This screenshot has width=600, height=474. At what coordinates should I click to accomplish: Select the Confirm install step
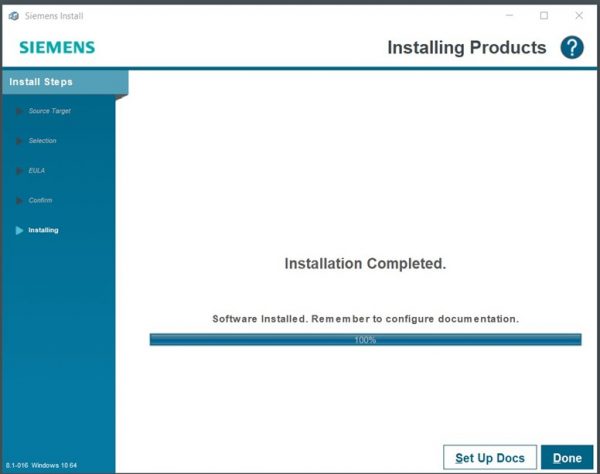(x=40, y=200)
